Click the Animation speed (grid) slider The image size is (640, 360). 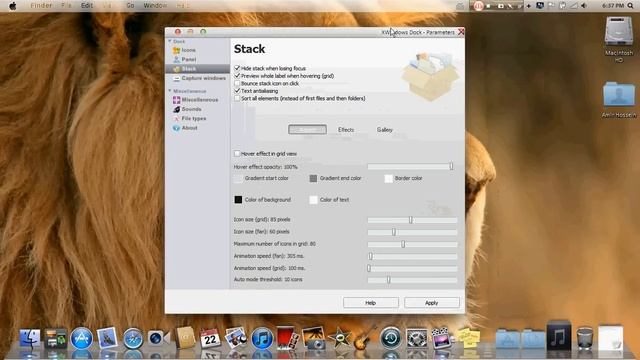[412, 269]
